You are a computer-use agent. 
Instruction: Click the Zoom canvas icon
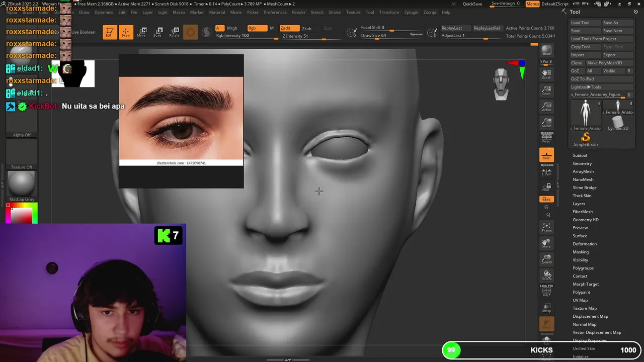(546, 90)
